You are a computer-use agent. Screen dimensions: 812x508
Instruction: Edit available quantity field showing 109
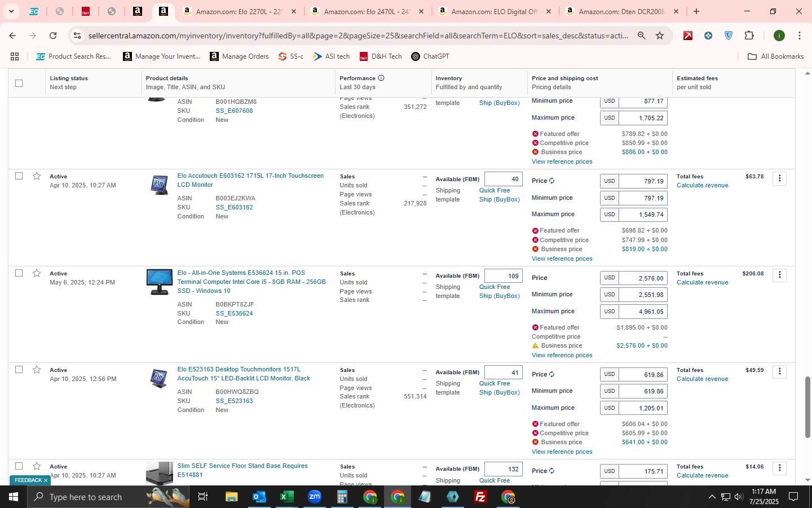(x=503, y=276)
